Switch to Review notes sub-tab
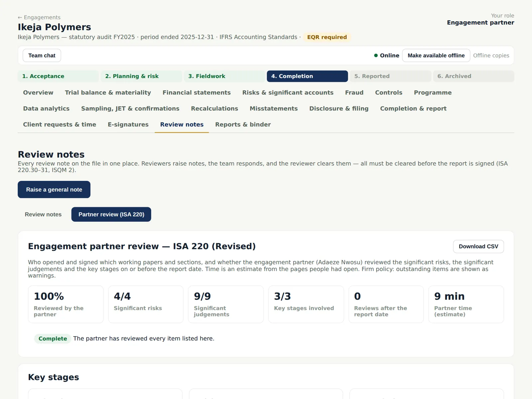 coord(43,214)
